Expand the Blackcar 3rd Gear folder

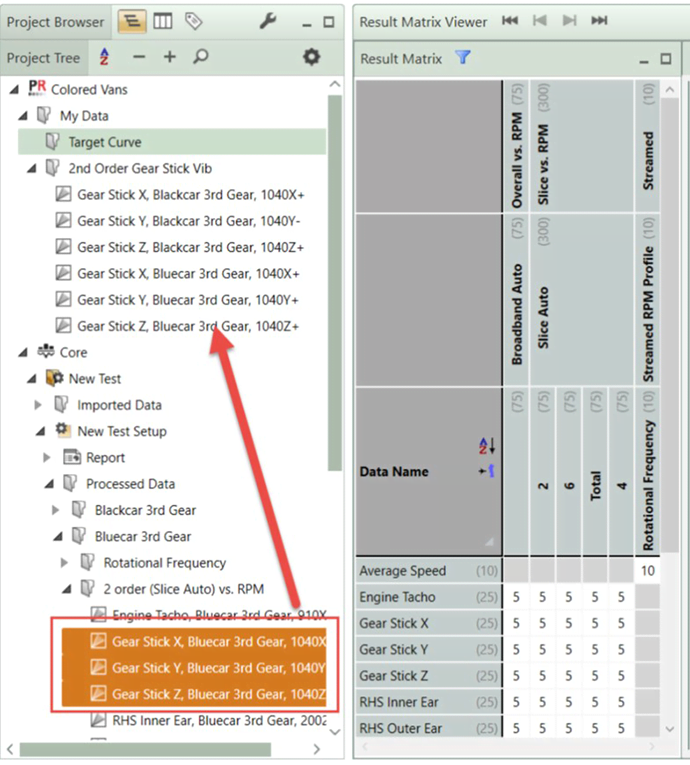57,510
